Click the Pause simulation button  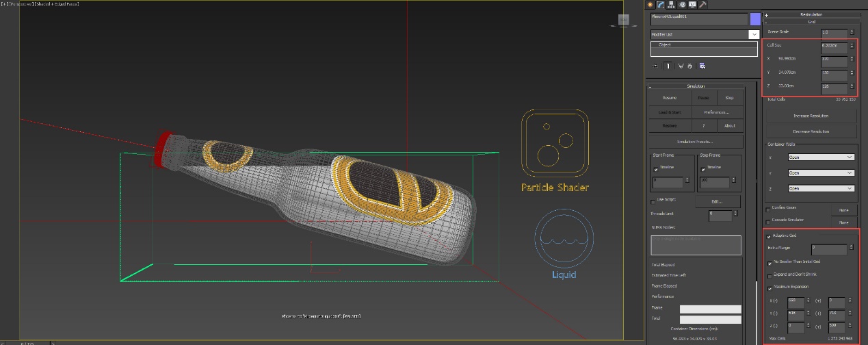(704, 98)
